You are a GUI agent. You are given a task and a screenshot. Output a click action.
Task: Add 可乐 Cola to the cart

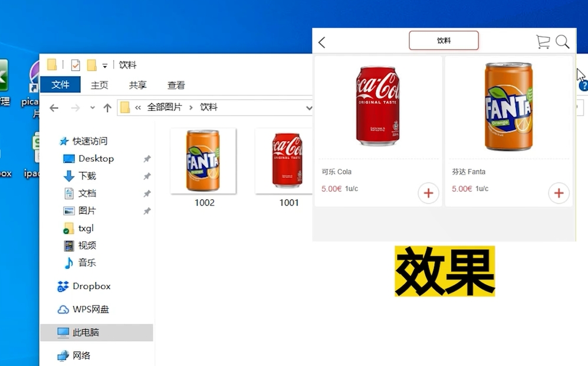428,193
